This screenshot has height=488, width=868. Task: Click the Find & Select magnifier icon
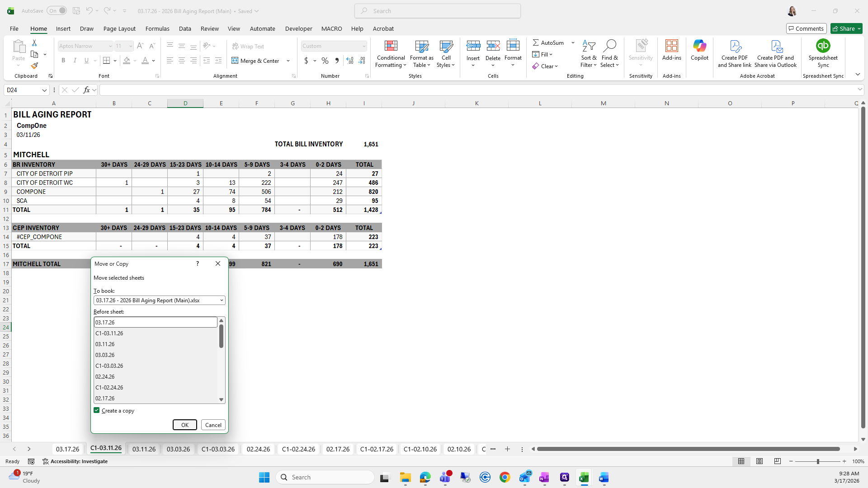(x=609, y=46)
